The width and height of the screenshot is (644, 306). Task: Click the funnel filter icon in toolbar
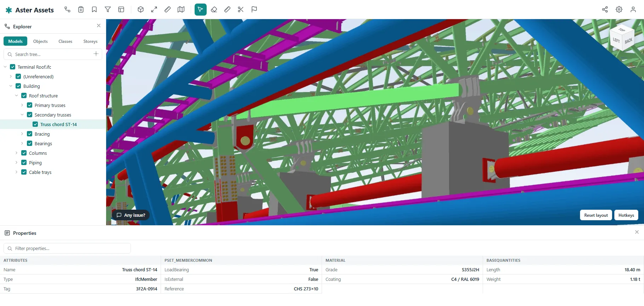108,10
